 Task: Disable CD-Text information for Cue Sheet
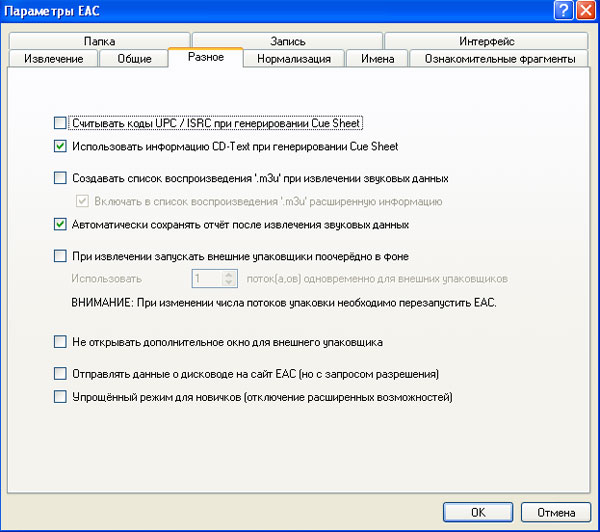pyautogui.click(x=60, y=146)
